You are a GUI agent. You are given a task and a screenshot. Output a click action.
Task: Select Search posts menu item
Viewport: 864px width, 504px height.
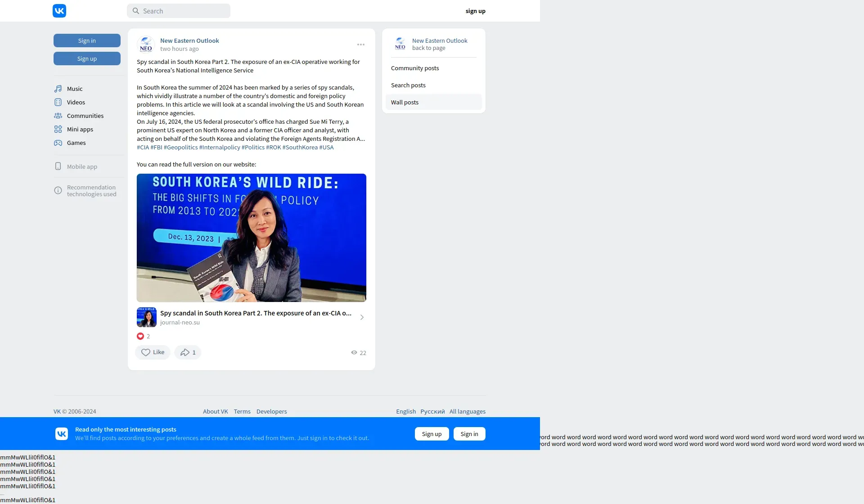pos(408,85)
